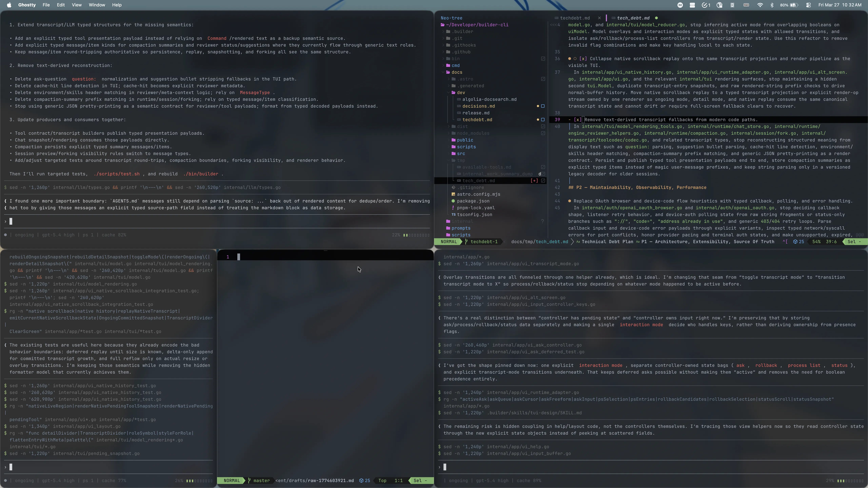Expand the .builder folder chevron
The height and width of the screenshot is (488, 868).
coord(443,32)
